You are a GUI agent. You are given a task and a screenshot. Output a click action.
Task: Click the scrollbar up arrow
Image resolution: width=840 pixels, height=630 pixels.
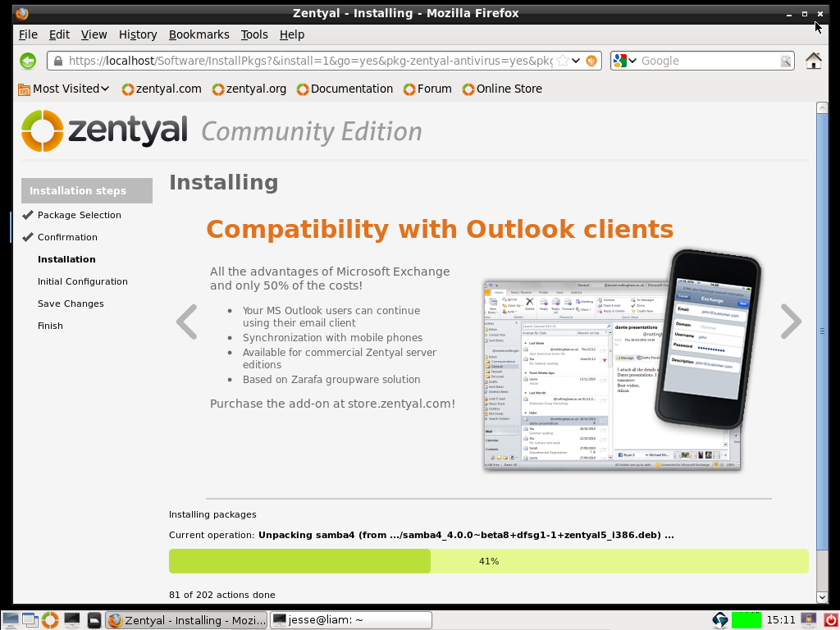pos(822,107)
